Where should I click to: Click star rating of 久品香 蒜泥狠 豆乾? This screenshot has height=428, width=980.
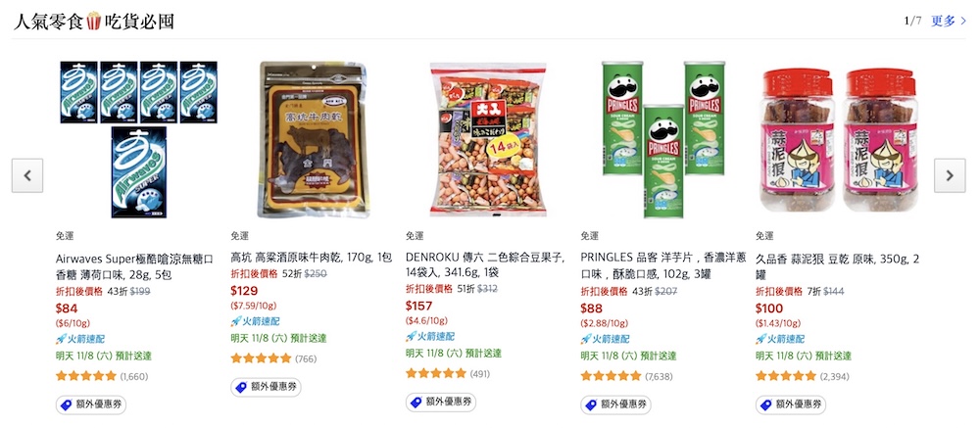786,376
